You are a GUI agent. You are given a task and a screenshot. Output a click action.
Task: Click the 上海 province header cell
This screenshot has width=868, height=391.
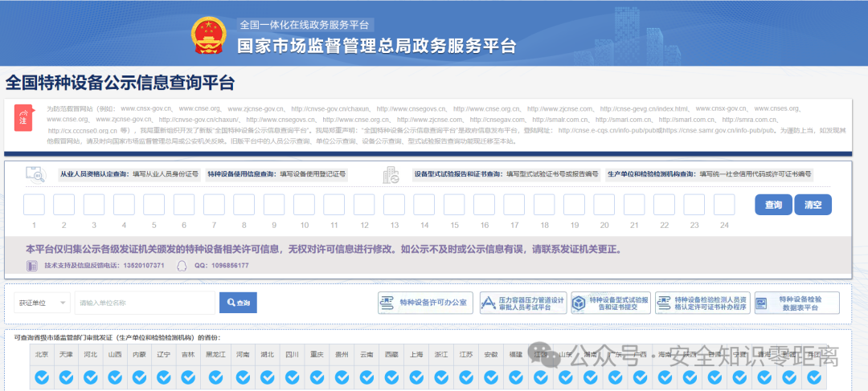(x=416, y=355)
